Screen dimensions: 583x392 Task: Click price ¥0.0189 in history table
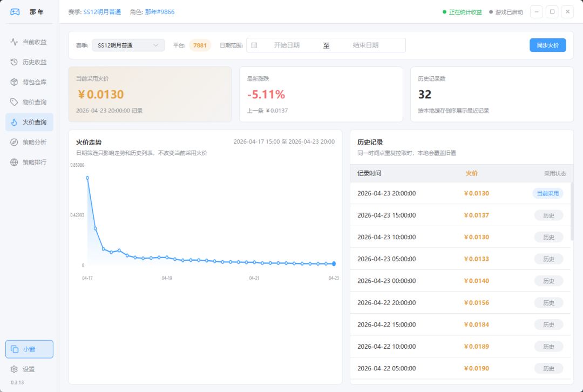(x=476, y=347)
